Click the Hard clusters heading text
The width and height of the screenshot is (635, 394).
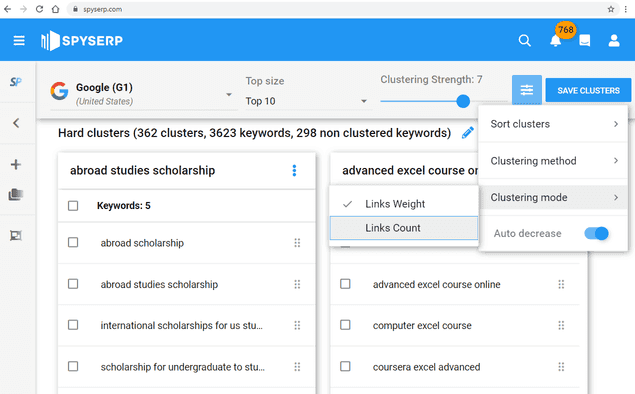pyautogui.click(x=254, y=133)
